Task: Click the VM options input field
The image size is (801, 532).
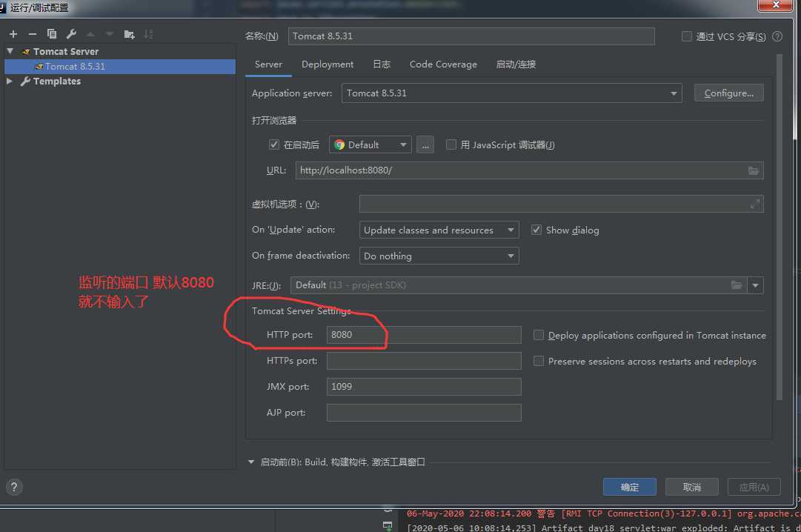Action: 562,204
